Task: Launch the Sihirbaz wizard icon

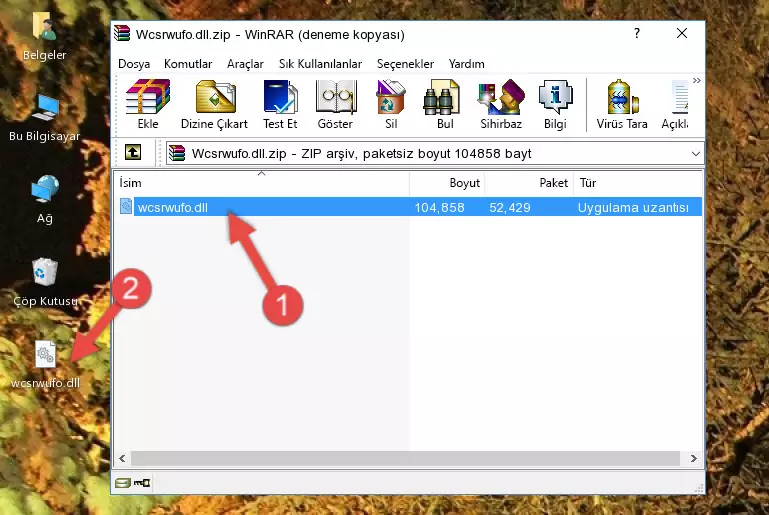Action: click(501, 104)
